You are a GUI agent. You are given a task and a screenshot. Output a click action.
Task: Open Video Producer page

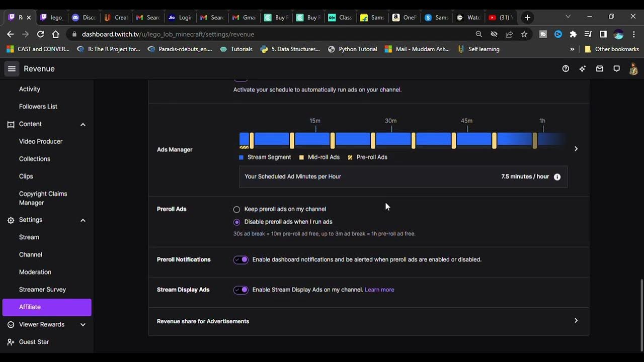[41, 142]
